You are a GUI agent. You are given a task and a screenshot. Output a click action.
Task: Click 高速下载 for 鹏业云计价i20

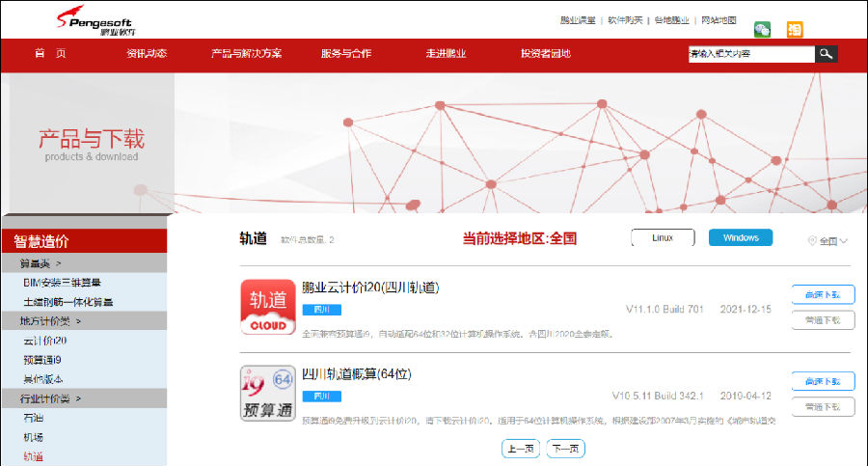(x=823, y=295)
